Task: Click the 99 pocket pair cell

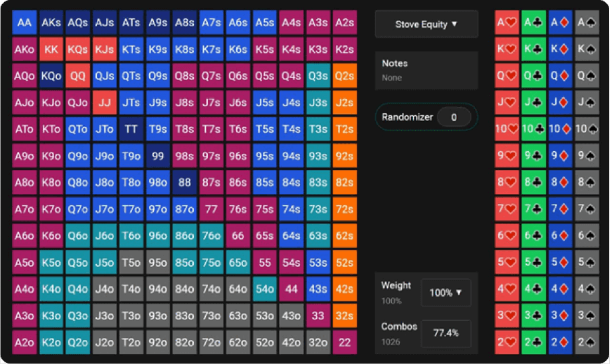Action: (158, 156)
